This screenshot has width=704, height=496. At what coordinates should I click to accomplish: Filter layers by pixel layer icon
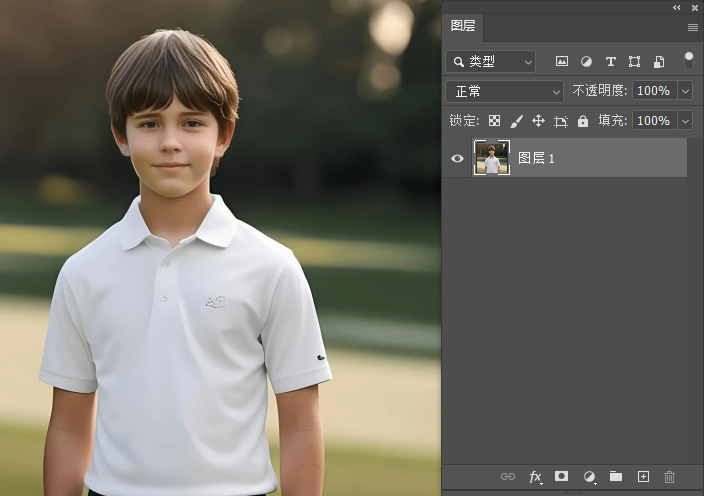562,62
